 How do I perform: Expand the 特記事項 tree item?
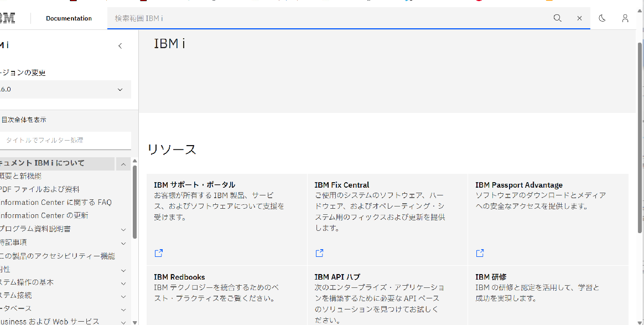click(x=123, y=243)
